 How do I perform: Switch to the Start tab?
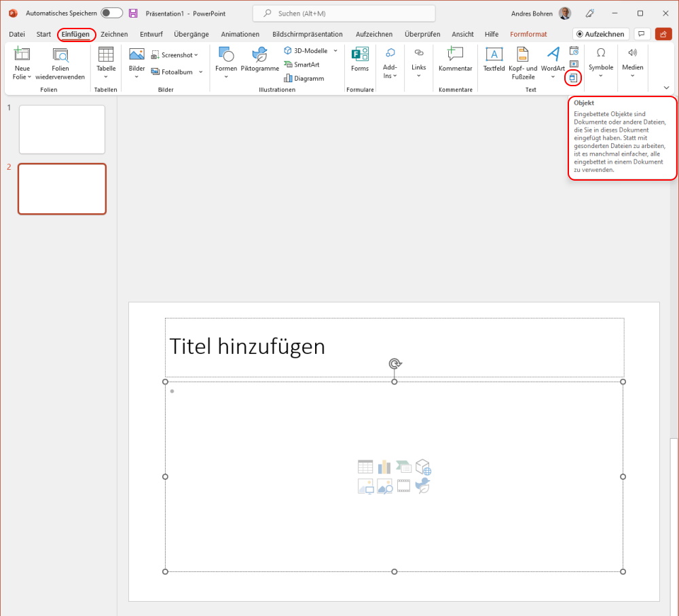click(43, 34)
